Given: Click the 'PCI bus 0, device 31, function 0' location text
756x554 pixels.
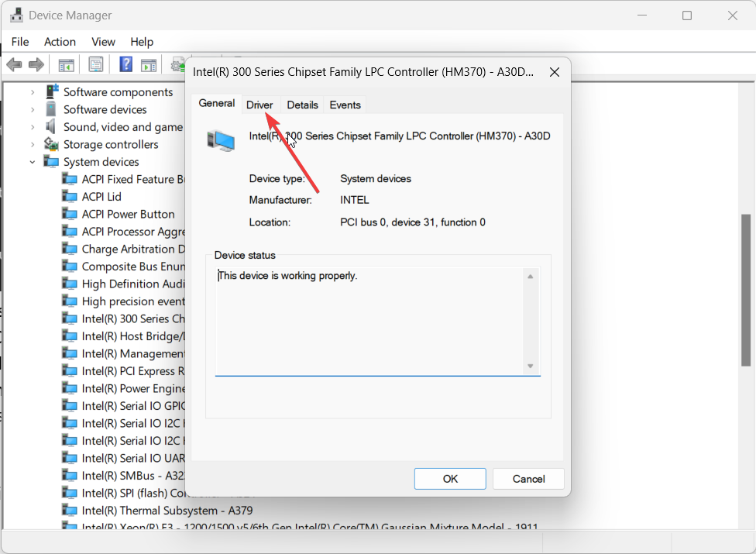Looking at the screenshot, I should (413, 222).
